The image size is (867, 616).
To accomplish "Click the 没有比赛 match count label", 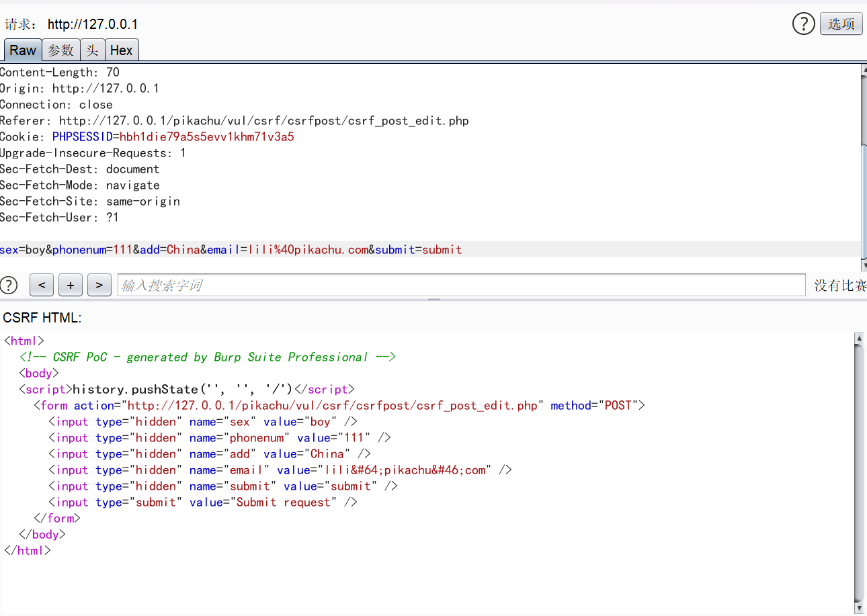I will [x=840, y=285].
